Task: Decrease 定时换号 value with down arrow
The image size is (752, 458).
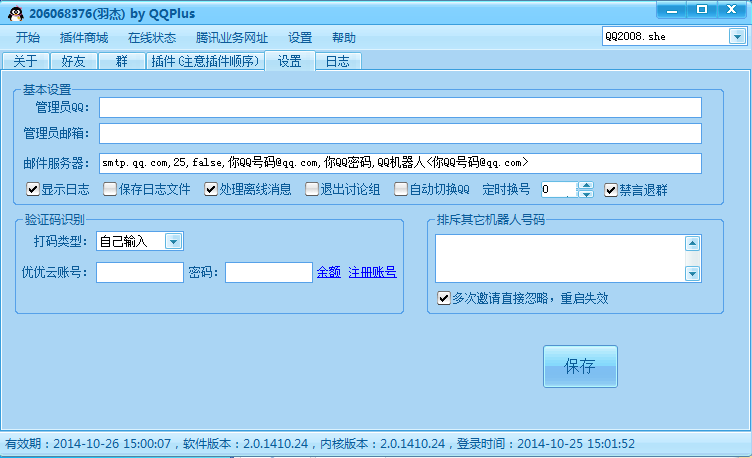Action: (586, 194)
